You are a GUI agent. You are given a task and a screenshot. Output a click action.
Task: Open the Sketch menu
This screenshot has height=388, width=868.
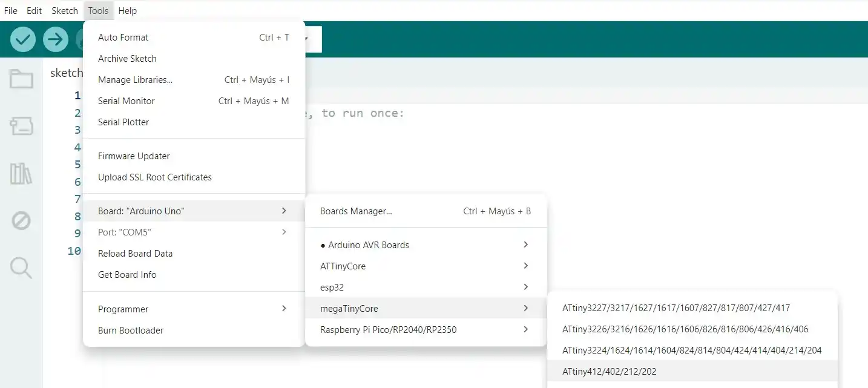(x=65, y=10)
